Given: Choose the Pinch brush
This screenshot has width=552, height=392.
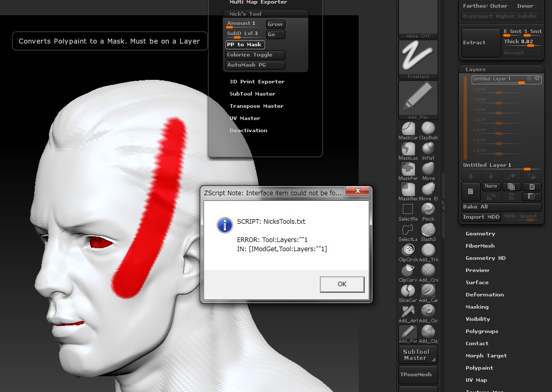Looking at the screenshot, I should (x=428, y=209).
